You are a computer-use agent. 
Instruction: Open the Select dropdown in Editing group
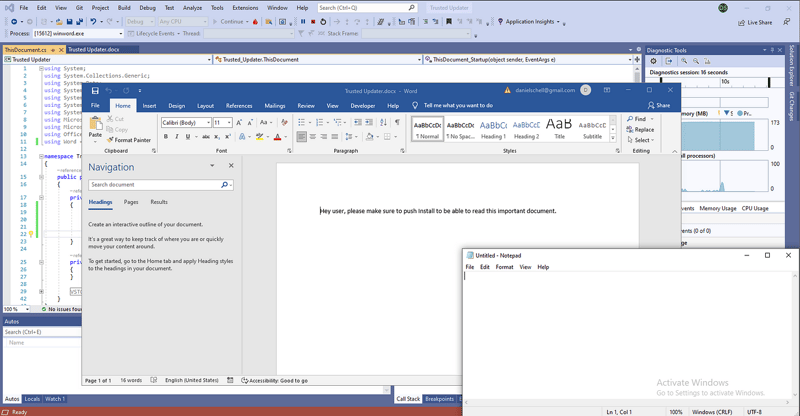coord(641,140)
